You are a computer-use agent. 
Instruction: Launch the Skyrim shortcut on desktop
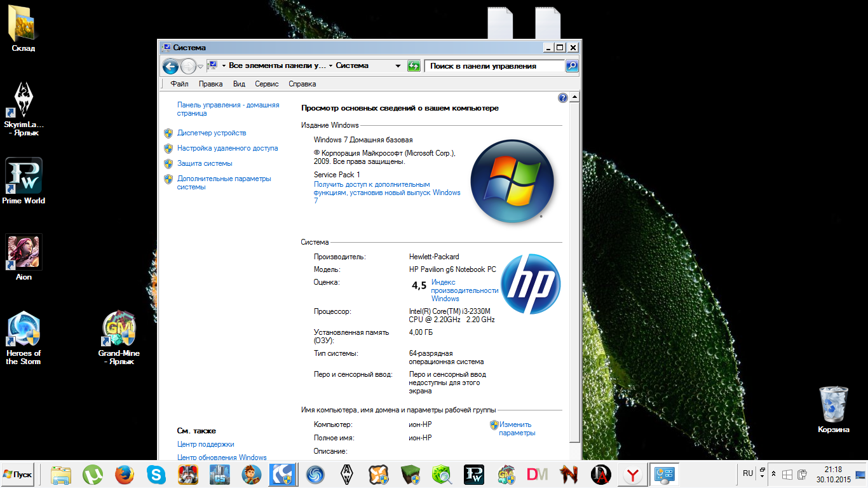pyautogui.click(x=24, y=108)
